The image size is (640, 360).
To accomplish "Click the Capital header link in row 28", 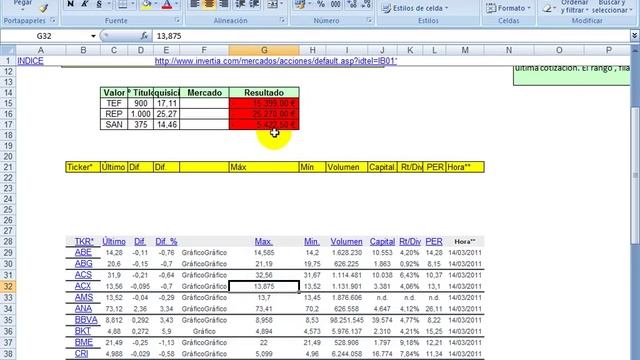I will 382,242.
